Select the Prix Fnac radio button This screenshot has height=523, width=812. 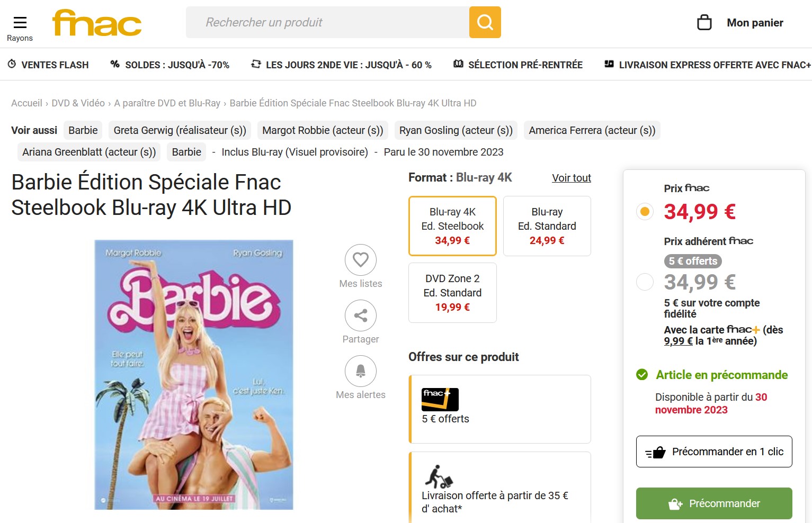coord(645,212)
